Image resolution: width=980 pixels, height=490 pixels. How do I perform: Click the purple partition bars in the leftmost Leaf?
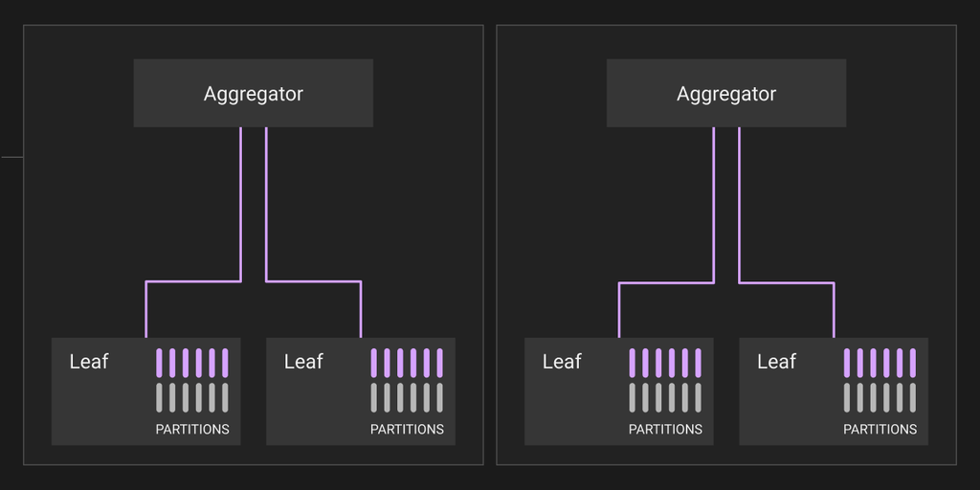pos(191,363)
